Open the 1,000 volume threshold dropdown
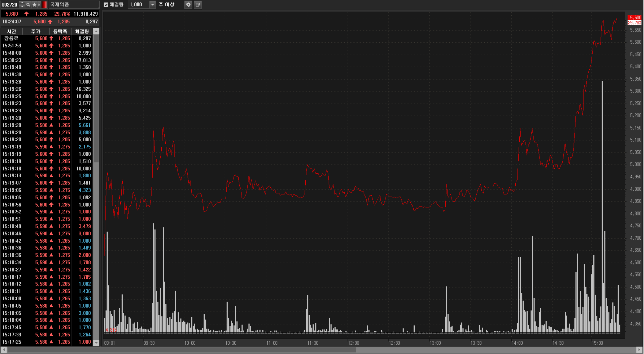 152,5
